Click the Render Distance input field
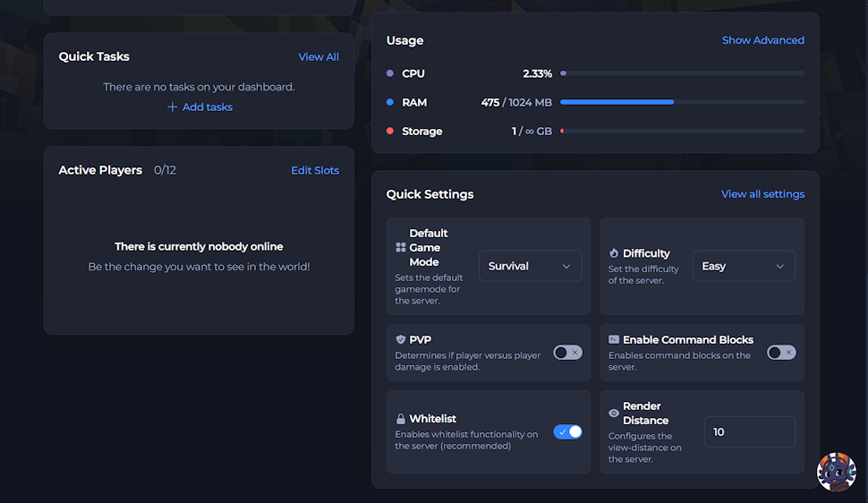The image size is (868, 503). [x=750, y=431]
